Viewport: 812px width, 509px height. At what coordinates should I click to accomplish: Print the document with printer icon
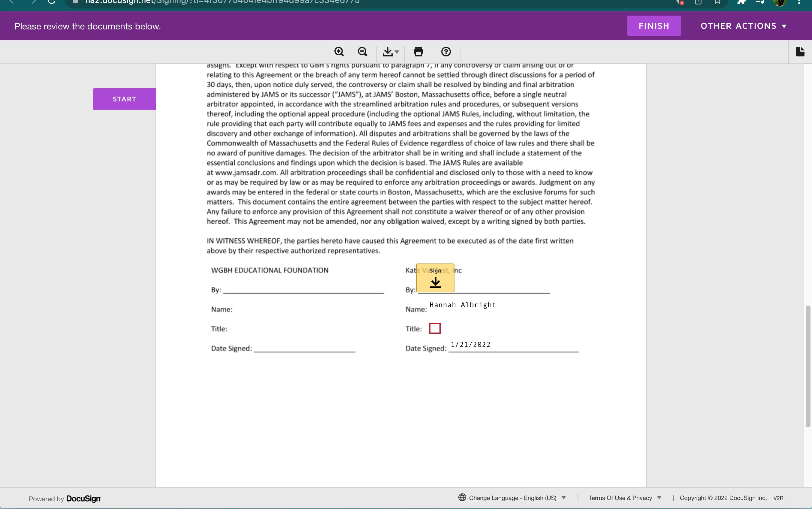(x=418, y=52)
